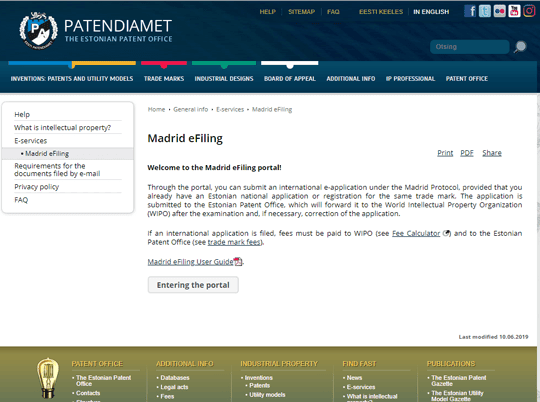Open Inventions: Patents and Utility Models menu
The width and height of the screenshot is (540, 402).
click(72, 79)
